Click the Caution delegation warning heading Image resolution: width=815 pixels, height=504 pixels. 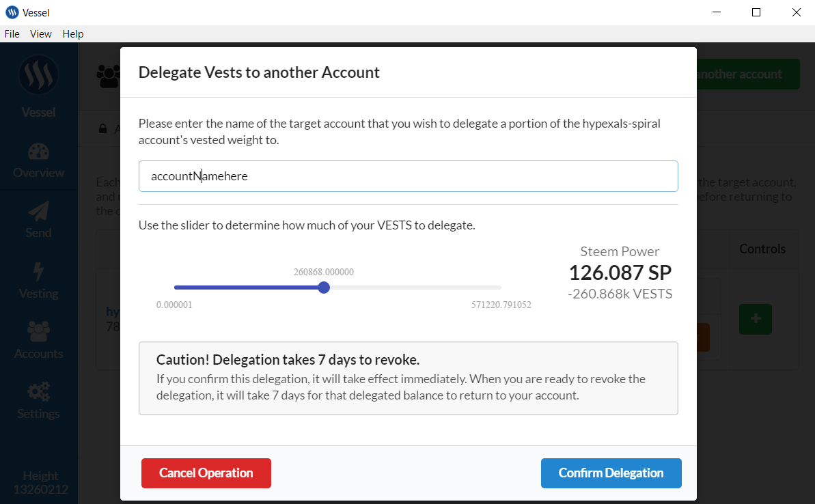click(x=288, y=360)
